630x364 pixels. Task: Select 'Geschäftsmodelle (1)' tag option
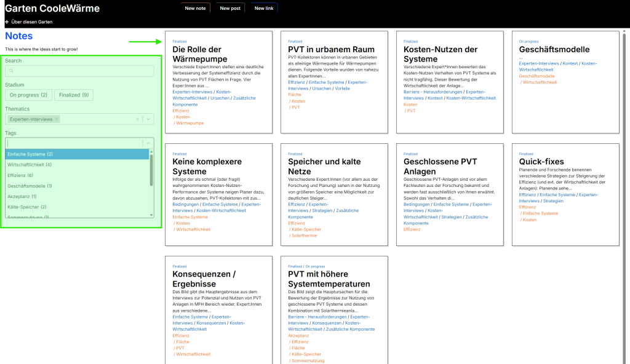click(x=77, y=186)
